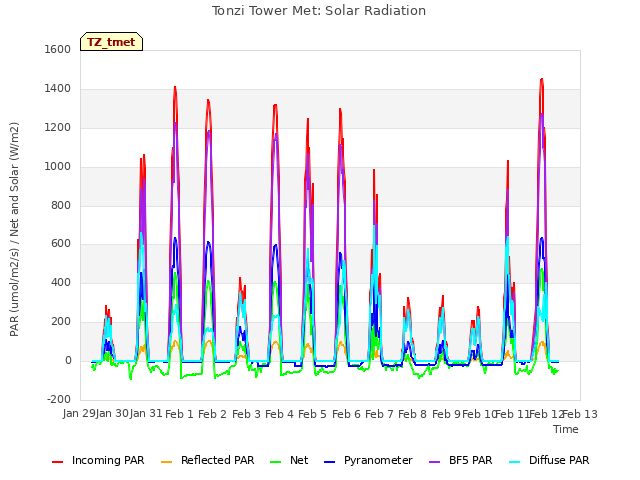
Task: Click the cyan Diffuse PAR color swatch
Action: [515, 462]
